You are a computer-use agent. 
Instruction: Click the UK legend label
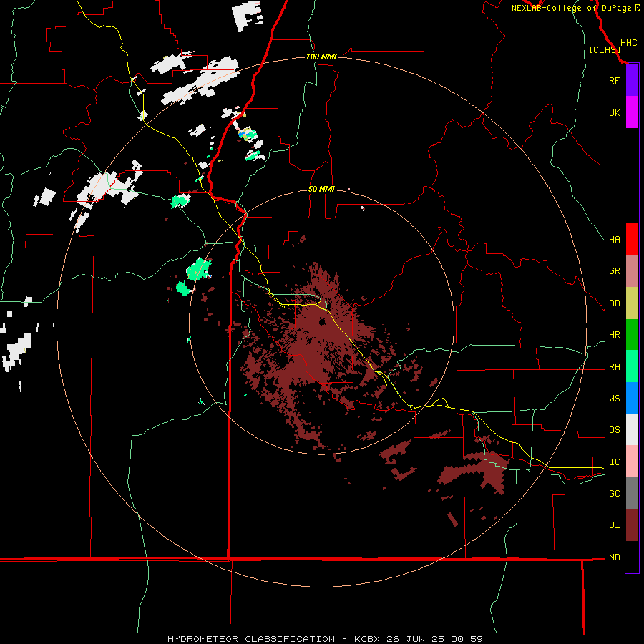click(614, 112)
